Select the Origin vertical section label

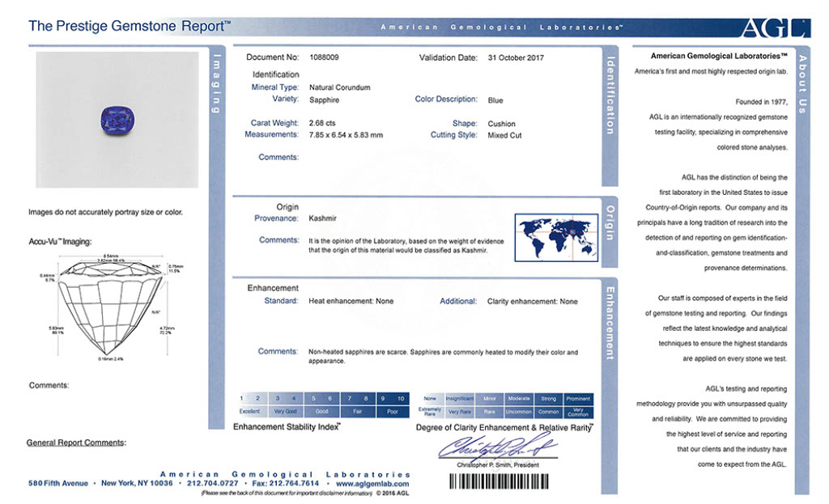610,223
